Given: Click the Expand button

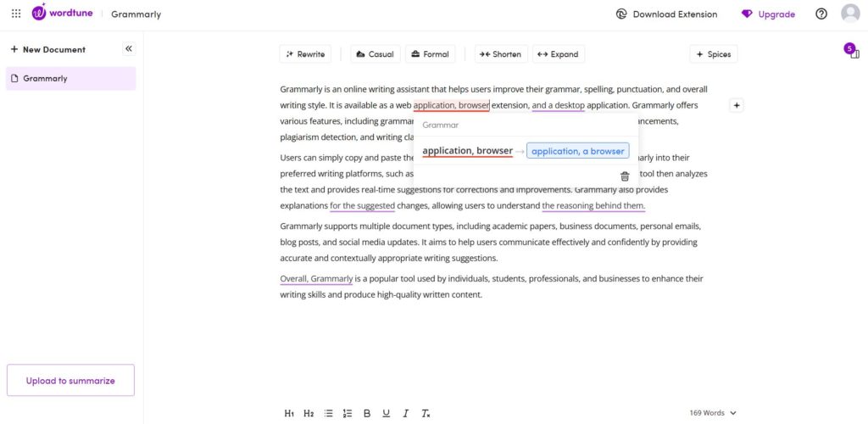Looking at the screenshot, I should click(558, 54).
